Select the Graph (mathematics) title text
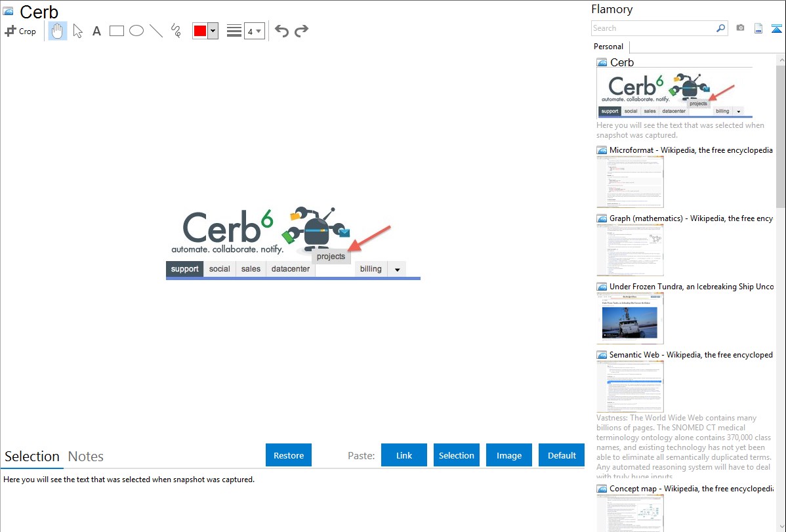Image resolution: width=786 pixels, height=532 pixels. (x=692, y=218)
